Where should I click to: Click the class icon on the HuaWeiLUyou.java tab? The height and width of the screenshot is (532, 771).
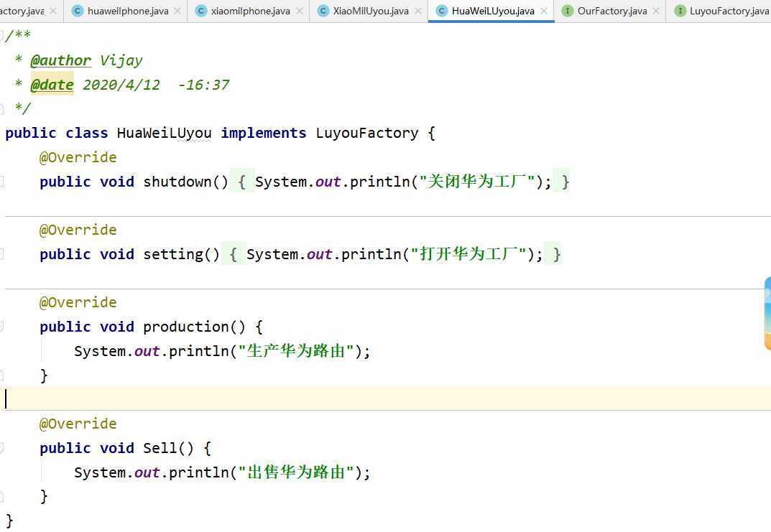tap(441, 11)
